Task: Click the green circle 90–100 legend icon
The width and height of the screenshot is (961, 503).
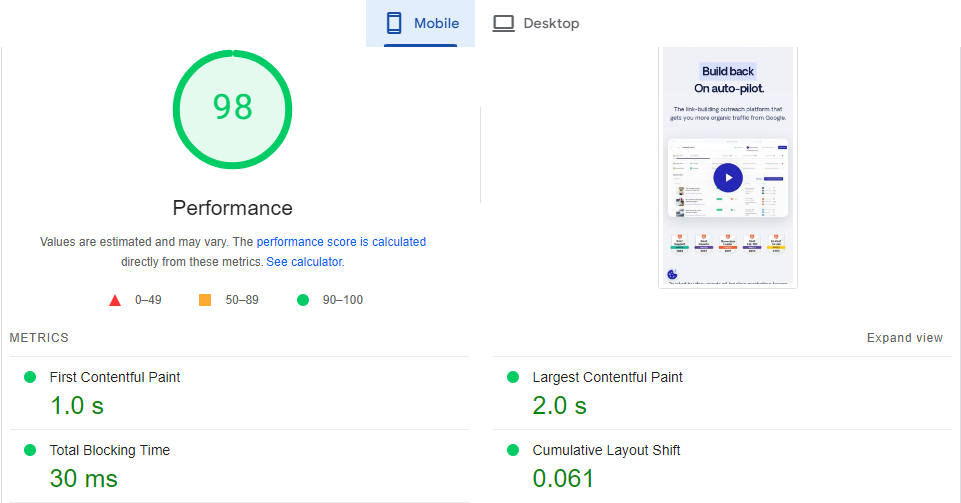Action: pyautogui.click(x=303, y=300)
